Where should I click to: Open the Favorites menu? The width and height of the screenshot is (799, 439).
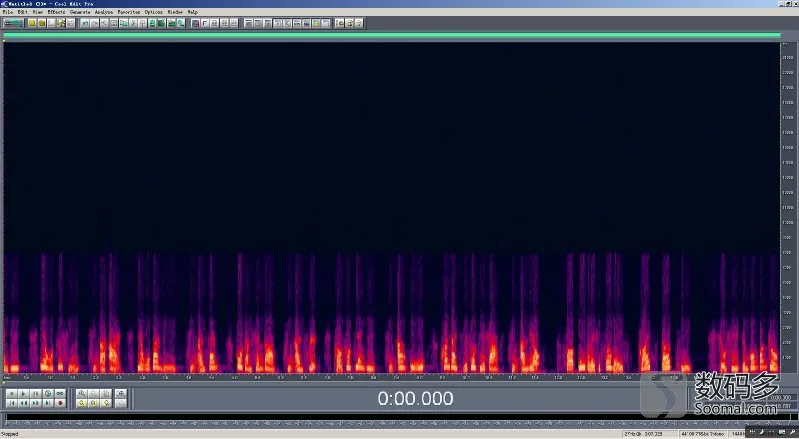pyautogui.click(x=128, y=12)
